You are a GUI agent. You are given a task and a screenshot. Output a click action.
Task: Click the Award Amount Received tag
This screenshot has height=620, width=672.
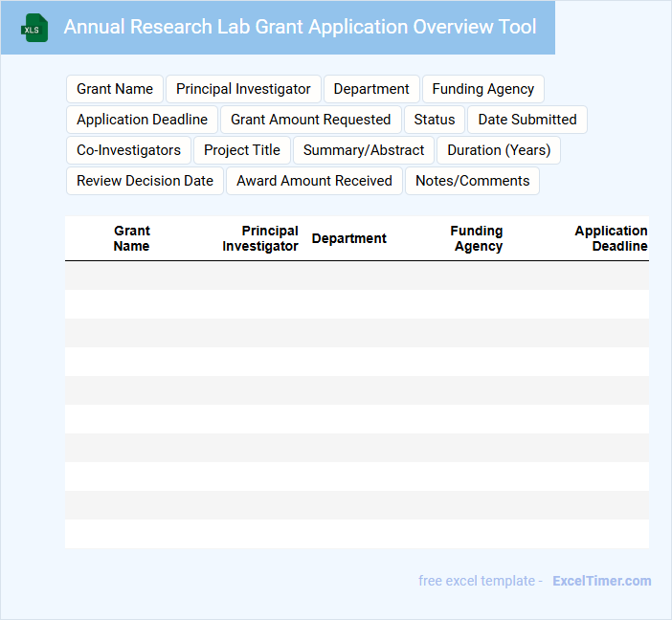click(x=314, y=181)
